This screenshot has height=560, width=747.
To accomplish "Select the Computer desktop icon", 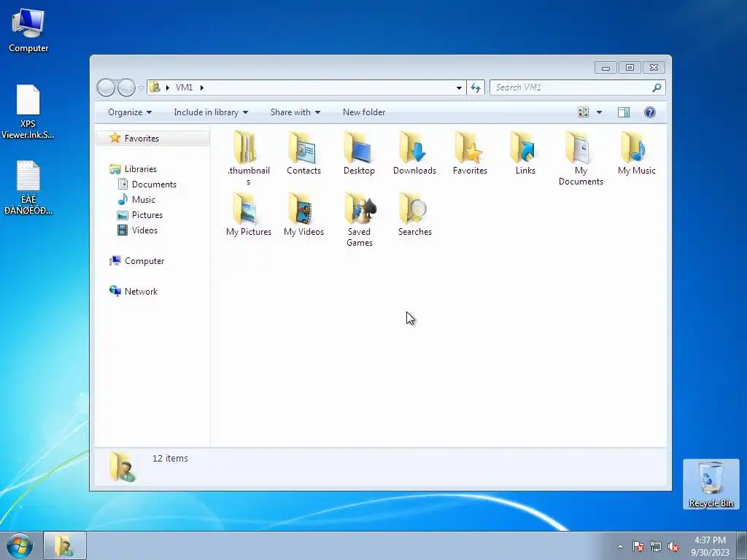I will tap(28, 30).
